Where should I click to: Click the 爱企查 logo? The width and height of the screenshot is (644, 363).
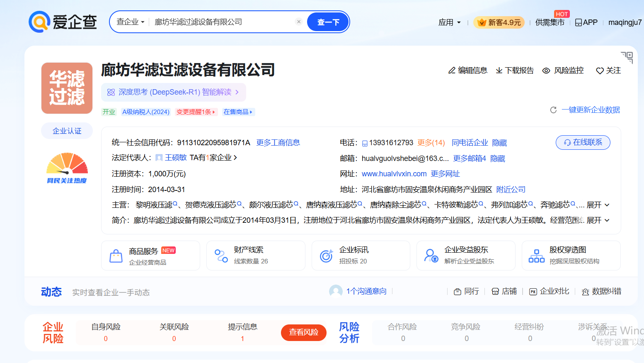click(63, 22)
